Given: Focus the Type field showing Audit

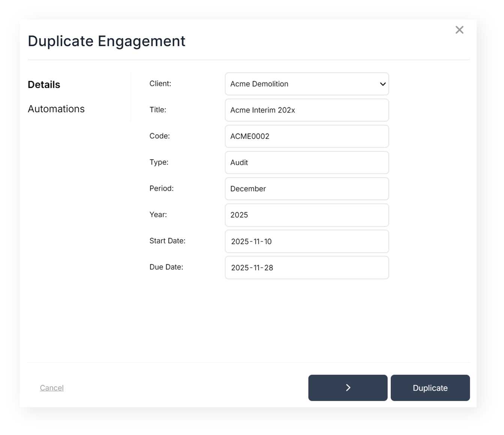Looking at the screenshot, I should 307,163.
